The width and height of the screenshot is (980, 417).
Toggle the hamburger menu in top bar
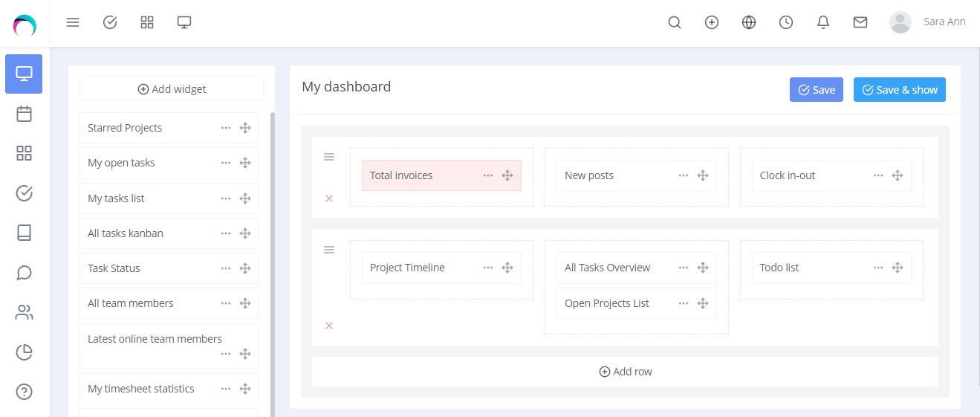(73, 22)
